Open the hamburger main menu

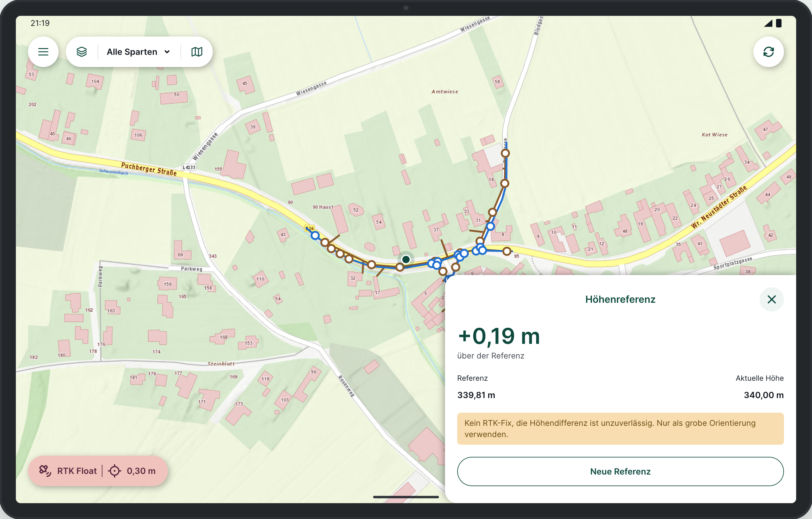pos(43,52)
